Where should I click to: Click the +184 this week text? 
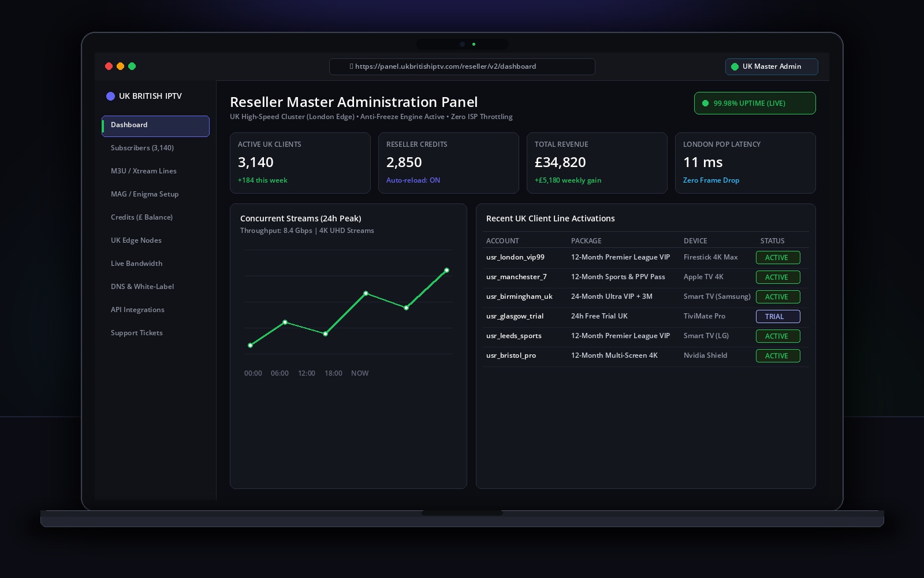pyautogui.click(x=262, y=180)
